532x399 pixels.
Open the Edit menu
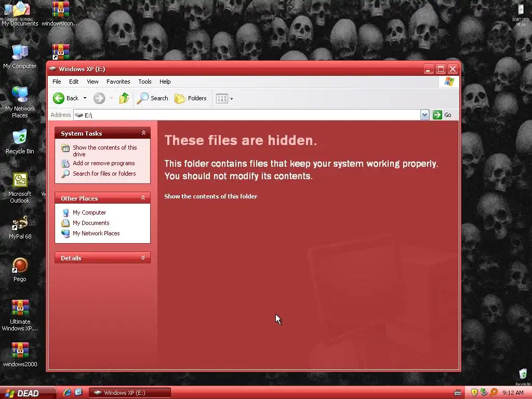[74, 82]
